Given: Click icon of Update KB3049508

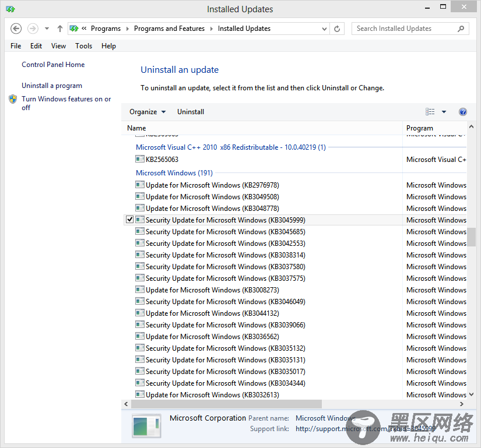Looking at the screenshot, I should [x=140, y=196].
